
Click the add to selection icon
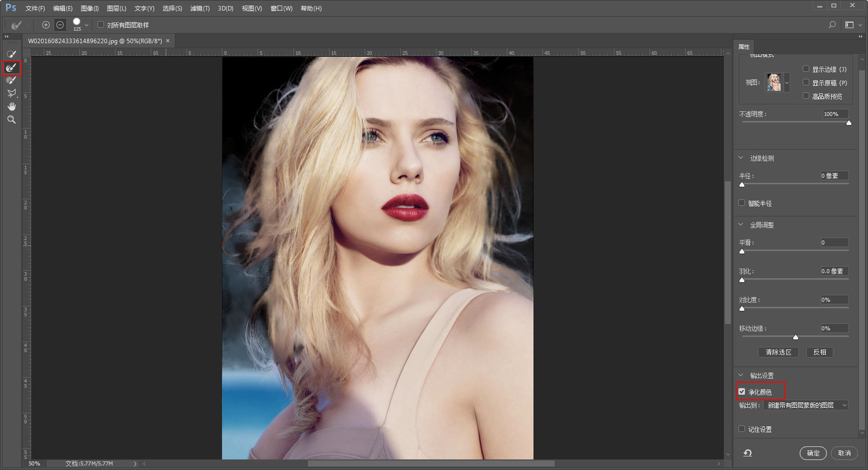[x=46, y=25]
